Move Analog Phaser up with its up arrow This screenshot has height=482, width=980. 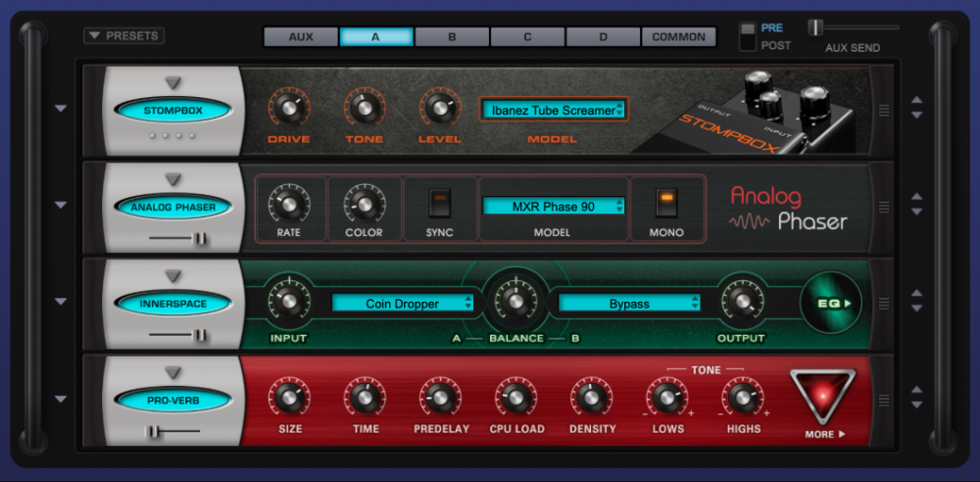point(916,196)
